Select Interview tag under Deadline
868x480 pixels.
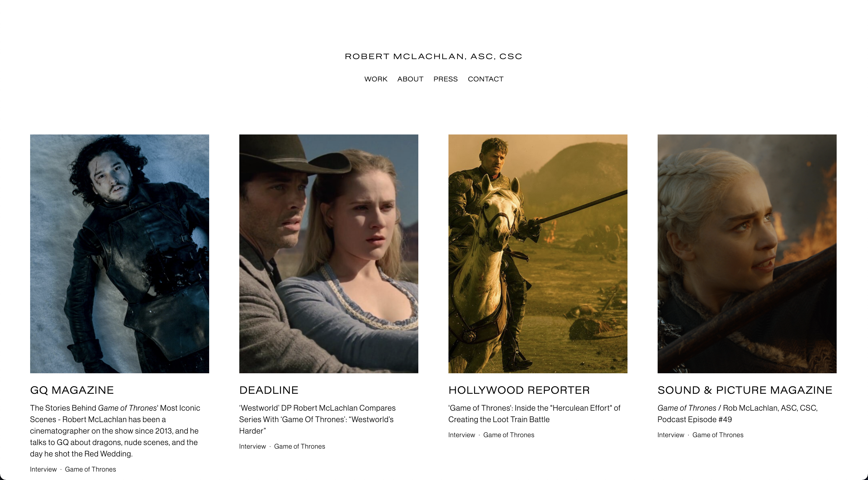coord(252,446)
